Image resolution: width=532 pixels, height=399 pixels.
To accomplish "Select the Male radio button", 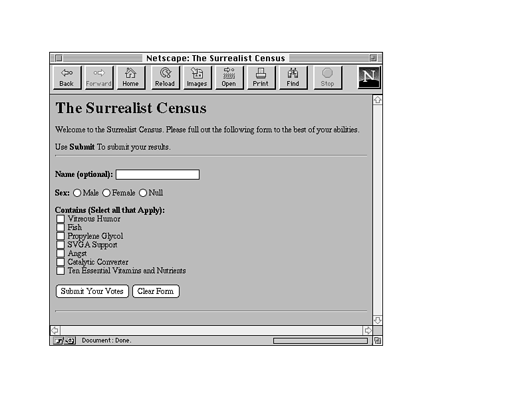I will pos(77,193).
